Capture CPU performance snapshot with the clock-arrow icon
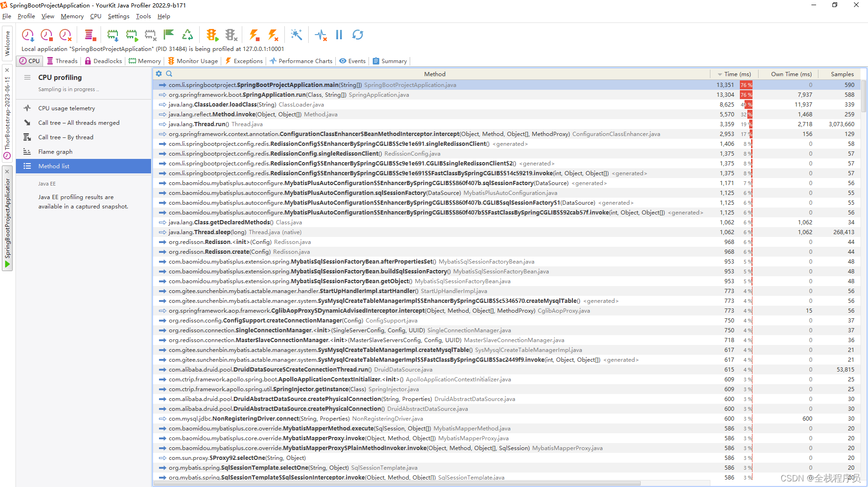Screen dimensions: 868x487 28,35
